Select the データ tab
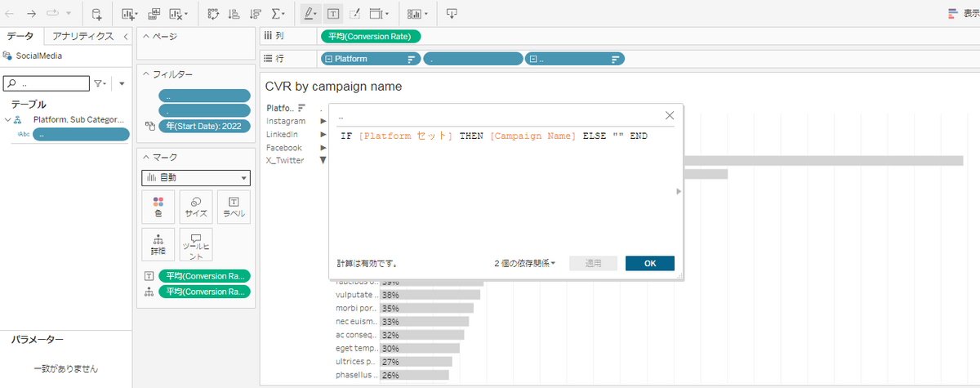The image size is (980, 388). (x=21, y=36)
